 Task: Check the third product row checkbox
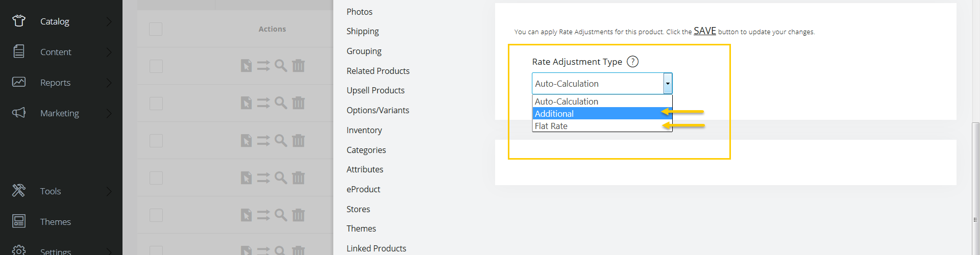coord(156,141)
